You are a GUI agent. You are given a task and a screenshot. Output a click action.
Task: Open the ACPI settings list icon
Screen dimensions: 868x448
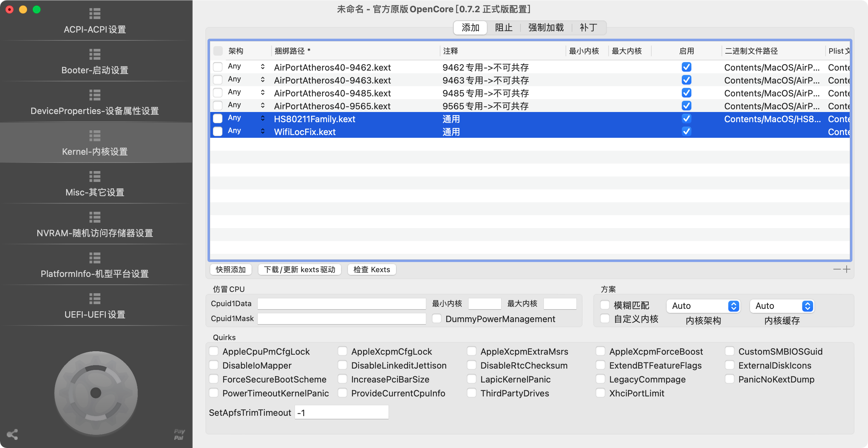95,14
